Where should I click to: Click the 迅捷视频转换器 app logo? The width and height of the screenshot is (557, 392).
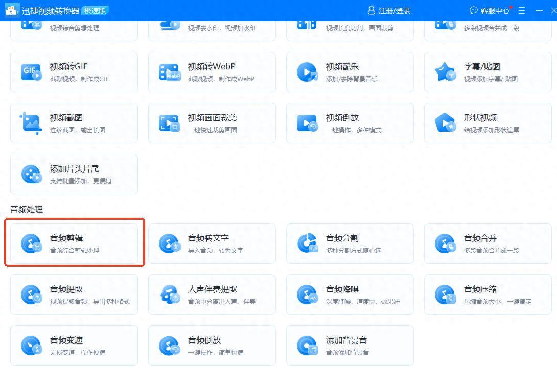(x=12, y=10)
